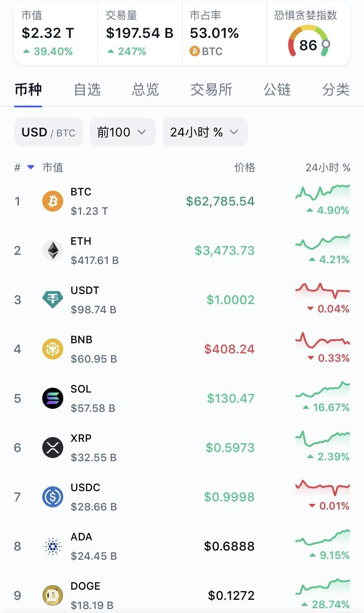Click the USDC coin logo
364x613 pixels.
pyautogui.click(x=53, y=497)
